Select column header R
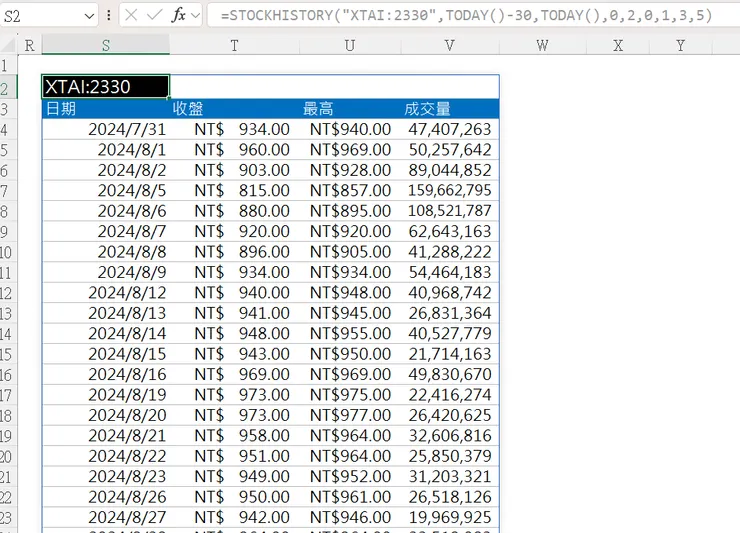The image size is (740, 533). [x=30, y=46]
